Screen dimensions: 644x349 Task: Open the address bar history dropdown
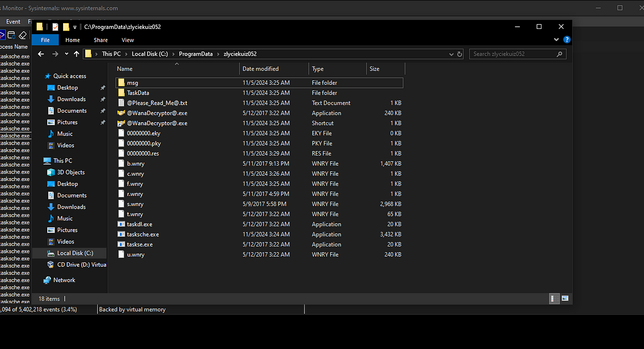point(451,54)
